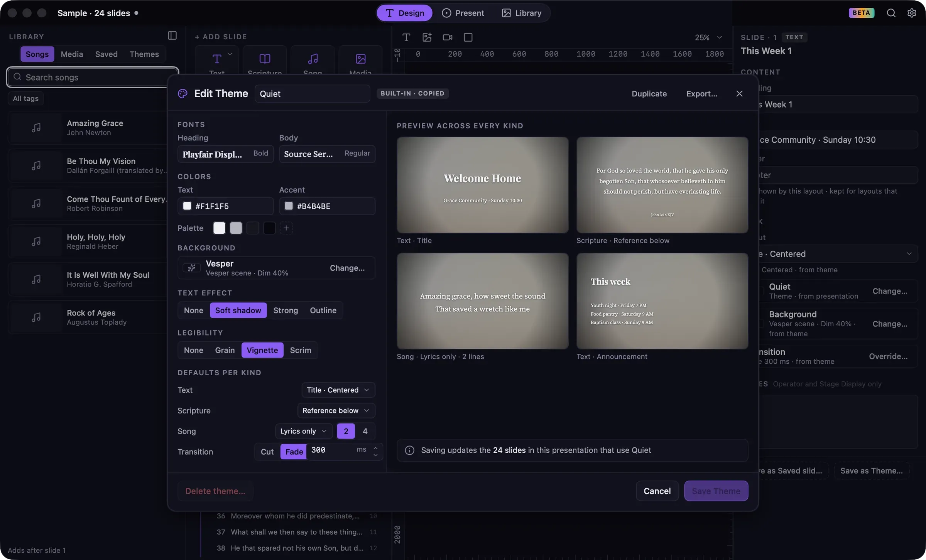Image resolution: width=926 pixels, height=560 pixels.
Task: Select Grain legibility option
Action: (225, 350)
